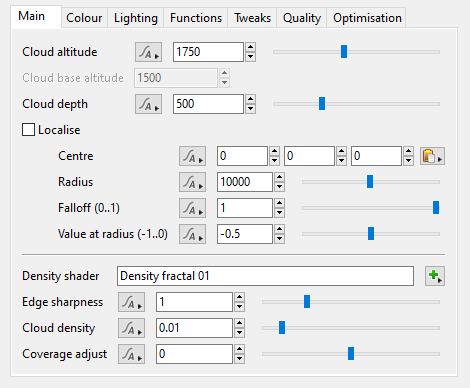The image size is (470, 388).
Task: Open animation menu for Cloud altitude
Action: point(148,52)
